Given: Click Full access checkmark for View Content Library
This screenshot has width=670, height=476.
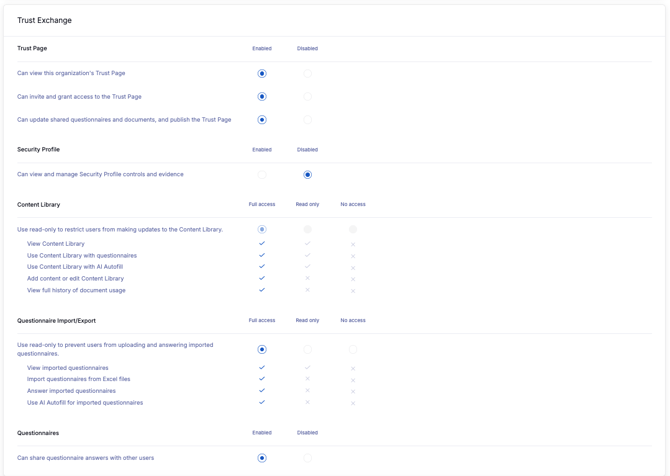Looking at the screenshot, I should tap(262, 244).
